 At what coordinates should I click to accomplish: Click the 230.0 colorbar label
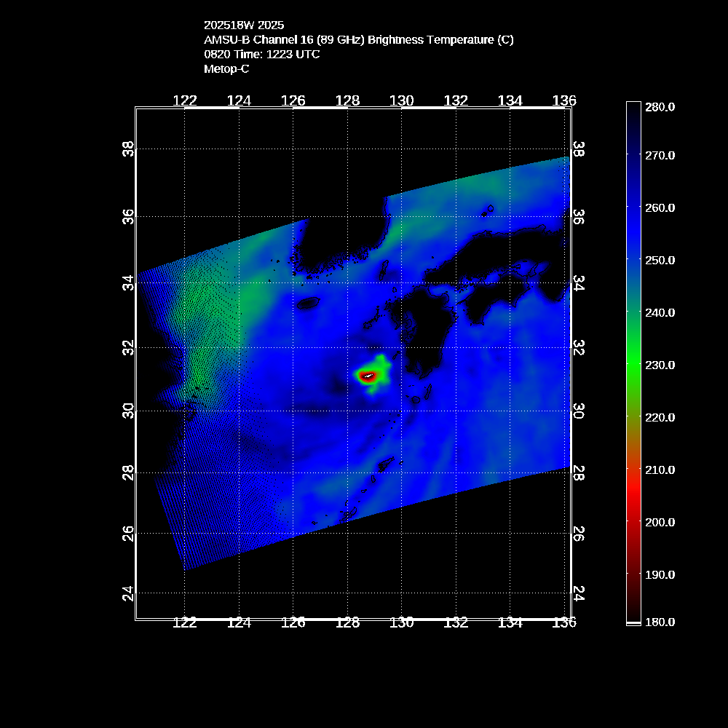pos(660,365)
